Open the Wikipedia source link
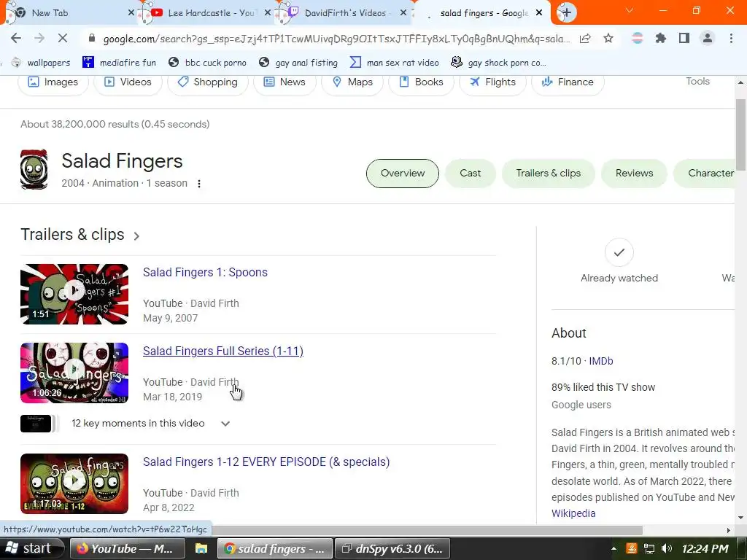The height and width of the screenshot is (560, 747). tap(573, 513)
